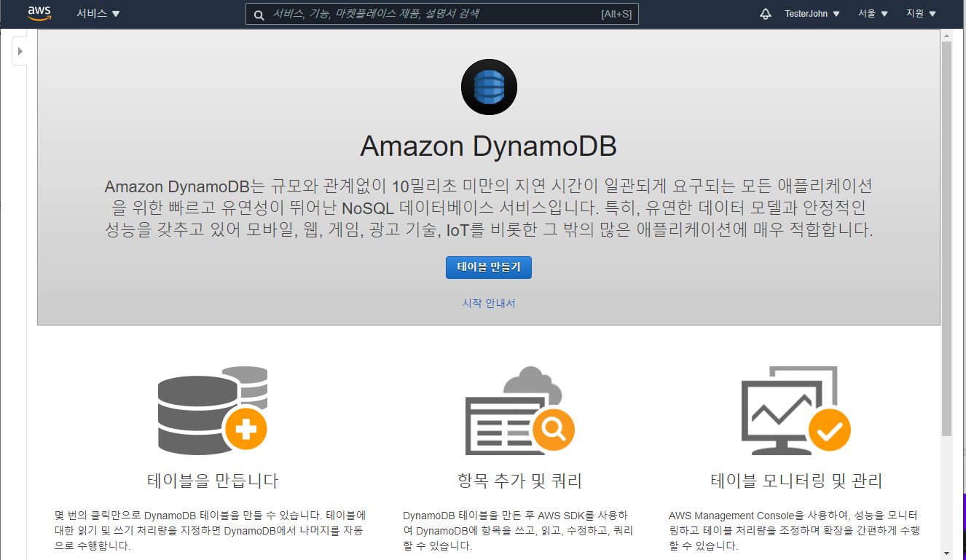Focus the AWS service search field

[442, 13]
